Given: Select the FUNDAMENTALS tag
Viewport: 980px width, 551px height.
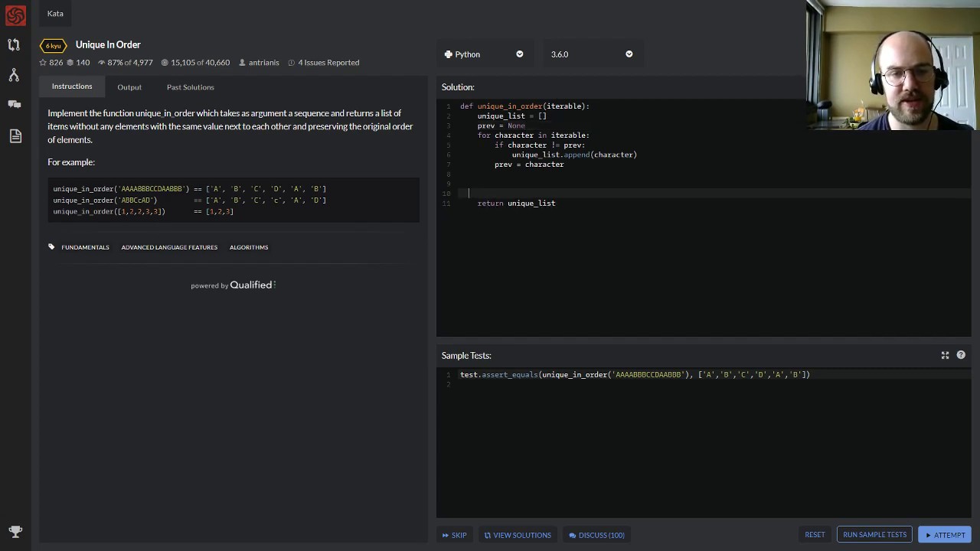Looking at the screenshot, I should pyautogui.click(x=85, y=247).
